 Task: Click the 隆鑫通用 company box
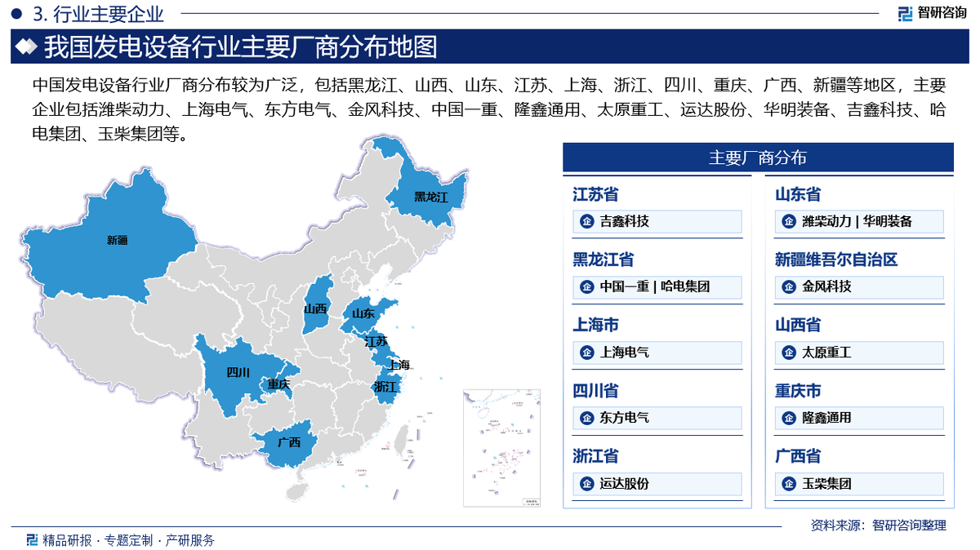pos(859,418)
